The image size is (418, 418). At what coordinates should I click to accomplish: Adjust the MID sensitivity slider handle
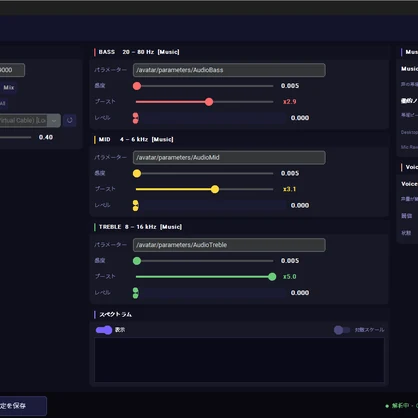pyautogui.click(x=137, y=173)
